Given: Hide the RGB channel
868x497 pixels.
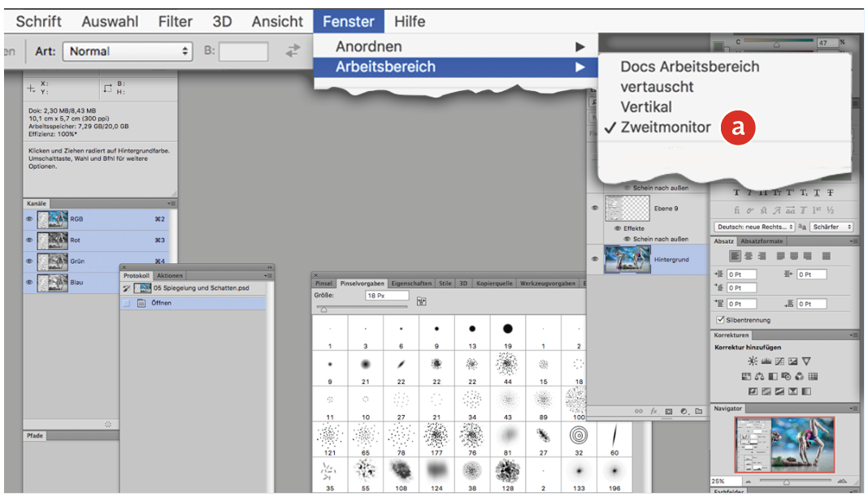Looking at the screenshot, I should point(29,219).
